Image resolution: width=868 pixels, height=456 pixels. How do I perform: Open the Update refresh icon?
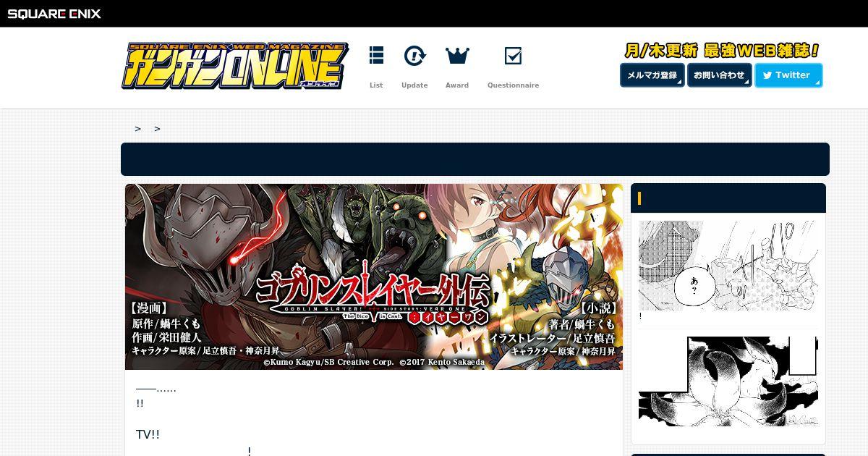pyautogui.click(x=414, y=55)
